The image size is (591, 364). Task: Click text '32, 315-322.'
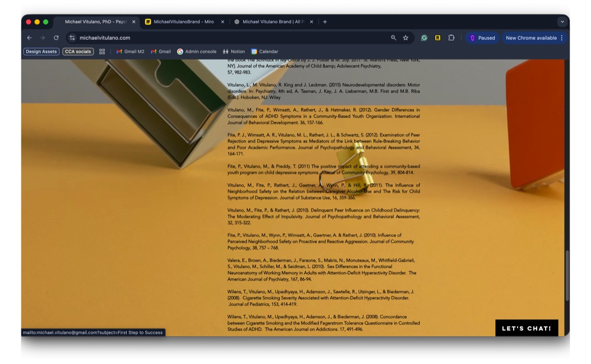click(x=239, y=223)
